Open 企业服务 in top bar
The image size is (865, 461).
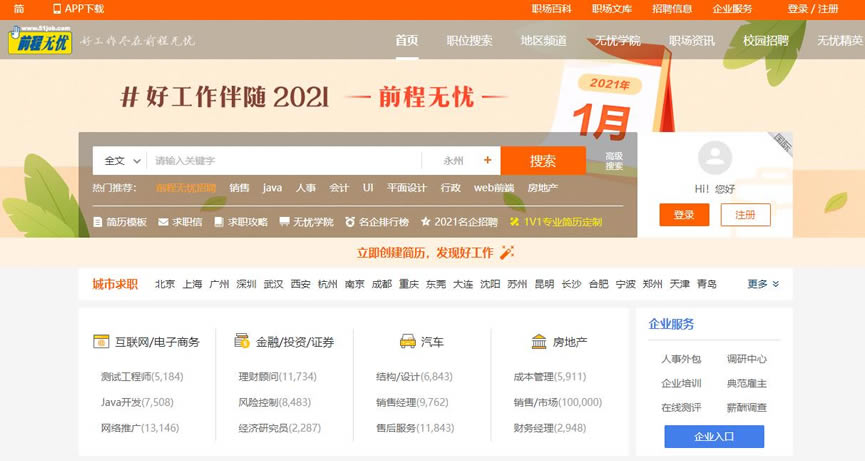point(732,9)
